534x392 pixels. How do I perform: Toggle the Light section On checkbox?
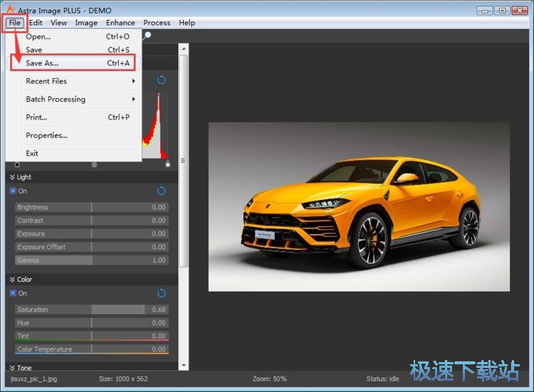point(13,191)
